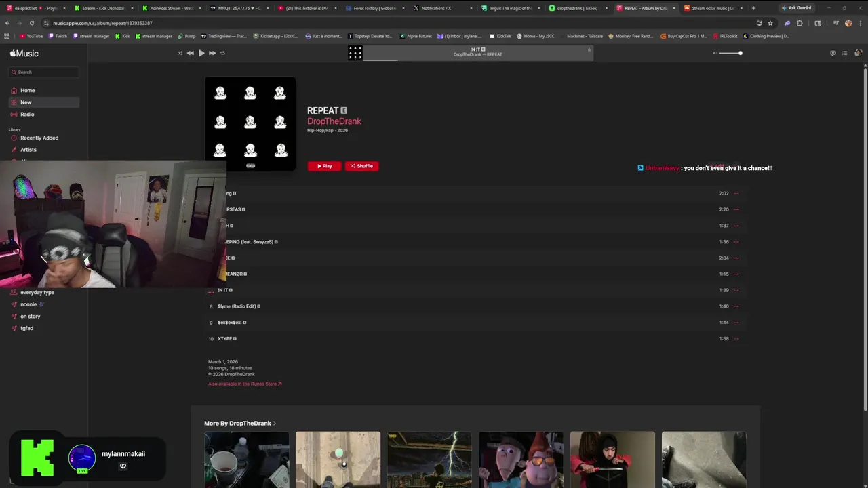Skip to the previous track
The width and height of the screenshot is (868, 488).
[191, 53]
